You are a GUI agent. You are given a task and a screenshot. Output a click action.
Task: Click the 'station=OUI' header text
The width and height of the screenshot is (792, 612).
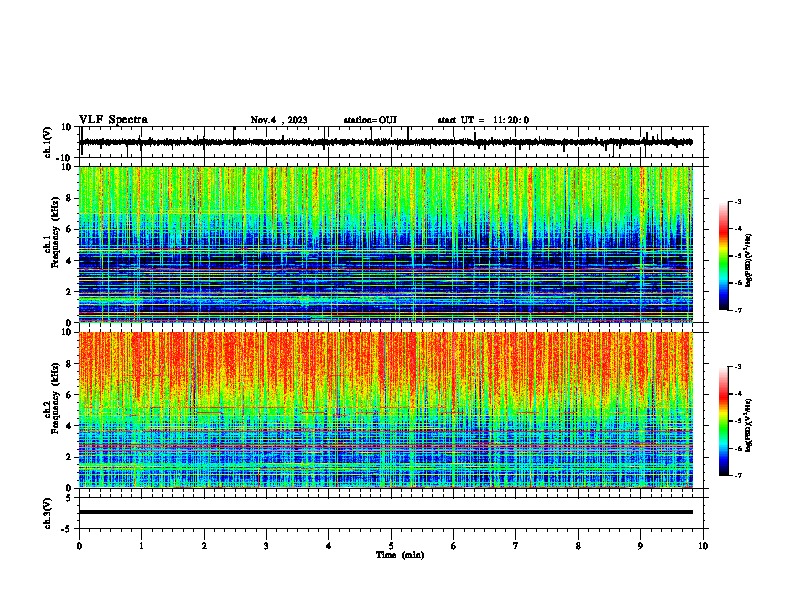[x=370, y=120]
